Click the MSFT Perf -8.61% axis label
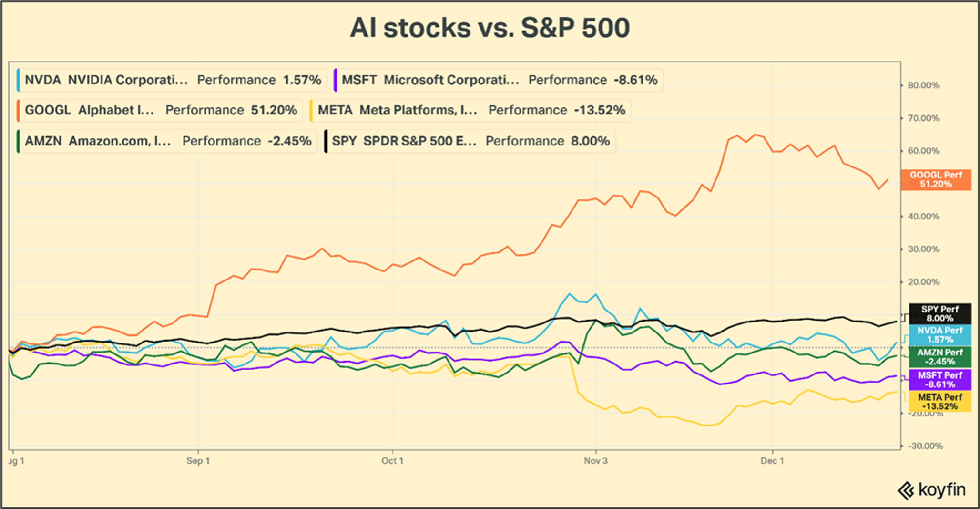Screen dimensions: 980x509 (939, 380)
